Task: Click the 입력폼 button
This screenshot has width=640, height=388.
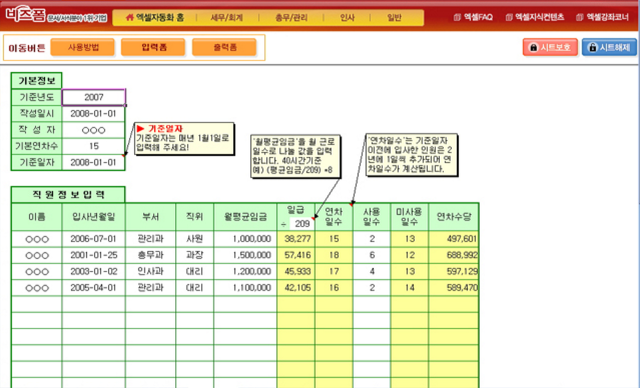Action: pyautogui.click(x=153, y=47)
